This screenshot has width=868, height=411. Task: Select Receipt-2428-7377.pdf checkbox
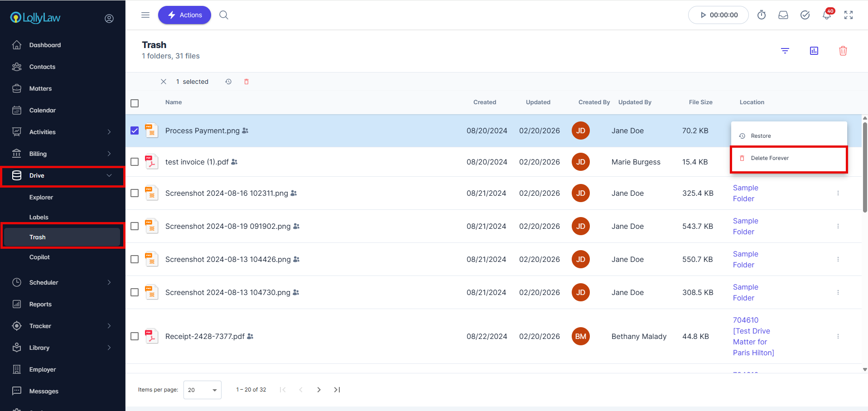tap(135, 336)
